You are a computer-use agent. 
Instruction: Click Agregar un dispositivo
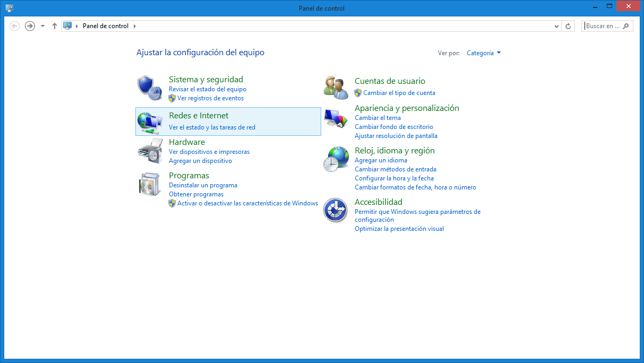click(200, 161)
